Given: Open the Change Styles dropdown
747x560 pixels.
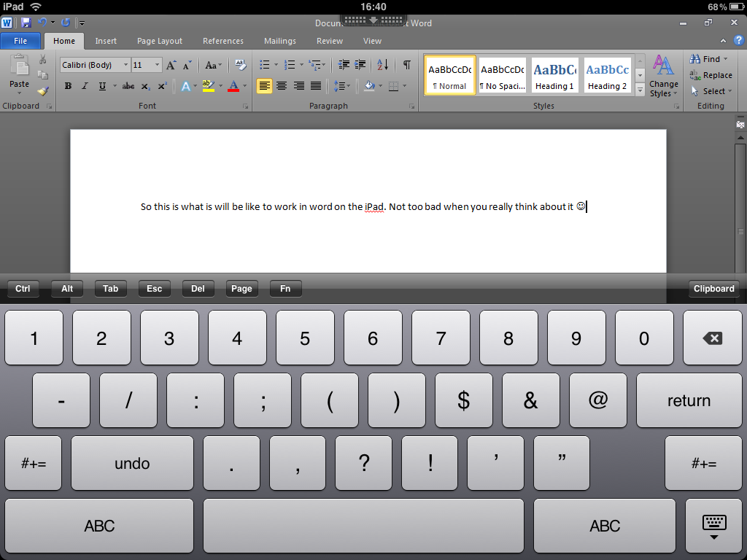Looking at the screenshot, I should (664, 76).
